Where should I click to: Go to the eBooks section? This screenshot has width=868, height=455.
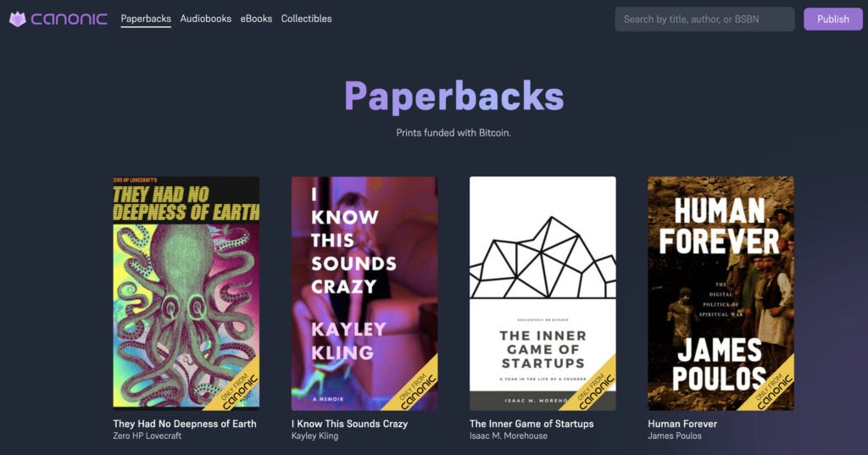click(256, 19)
